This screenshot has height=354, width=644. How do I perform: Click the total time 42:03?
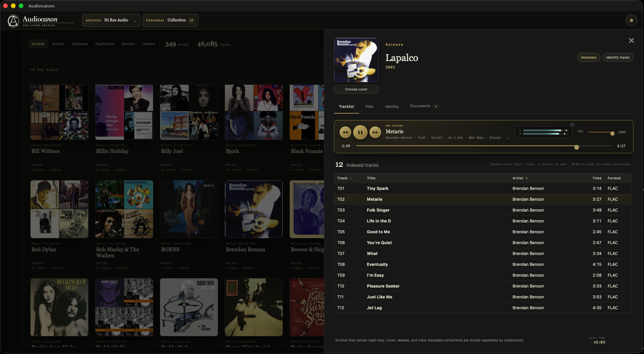pos(599,342)
